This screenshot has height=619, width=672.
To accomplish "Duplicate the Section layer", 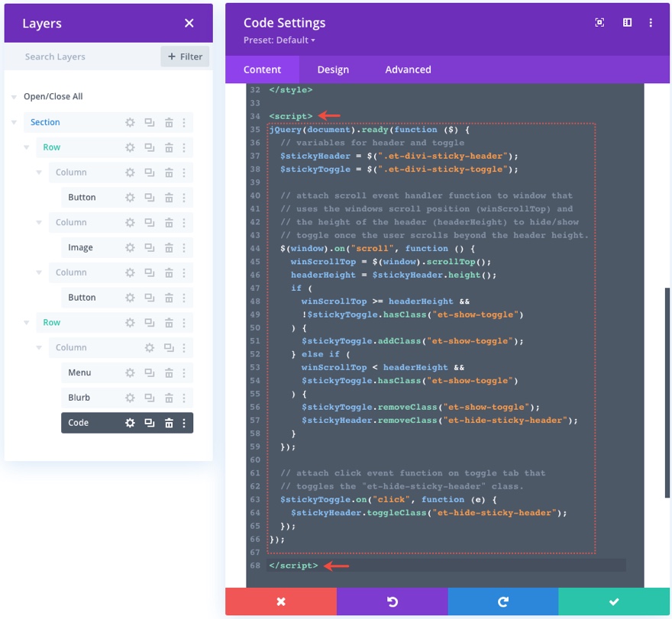I will click(149, 123).
